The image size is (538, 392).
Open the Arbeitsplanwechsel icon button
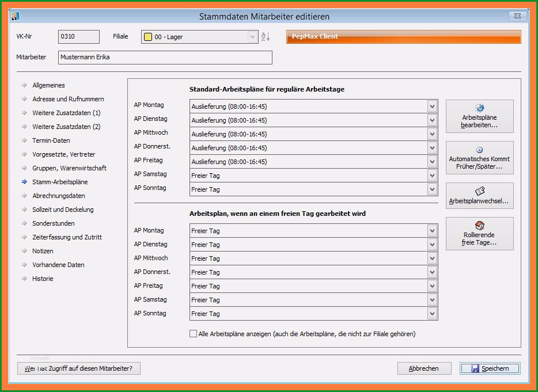click(x=480, y=191)
